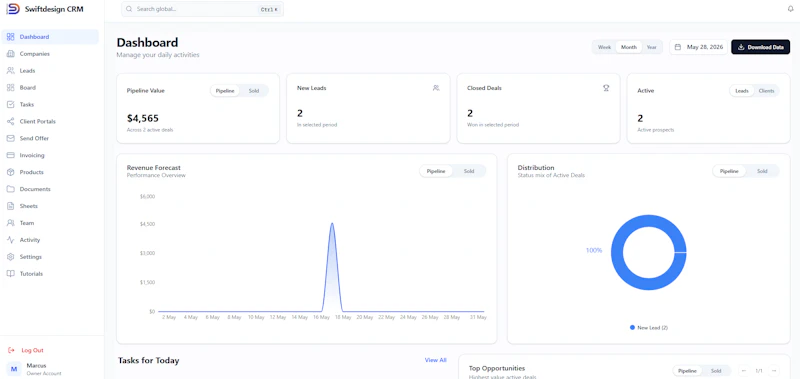
Task: Click the Tasks checkmark icon
Action: [10, 104]
